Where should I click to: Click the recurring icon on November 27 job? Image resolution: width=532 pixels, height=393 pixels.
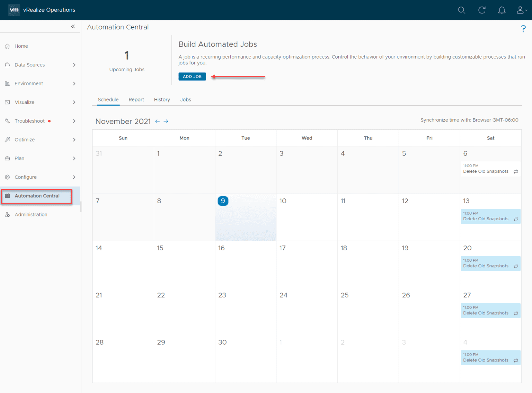[x=516, y=313]
